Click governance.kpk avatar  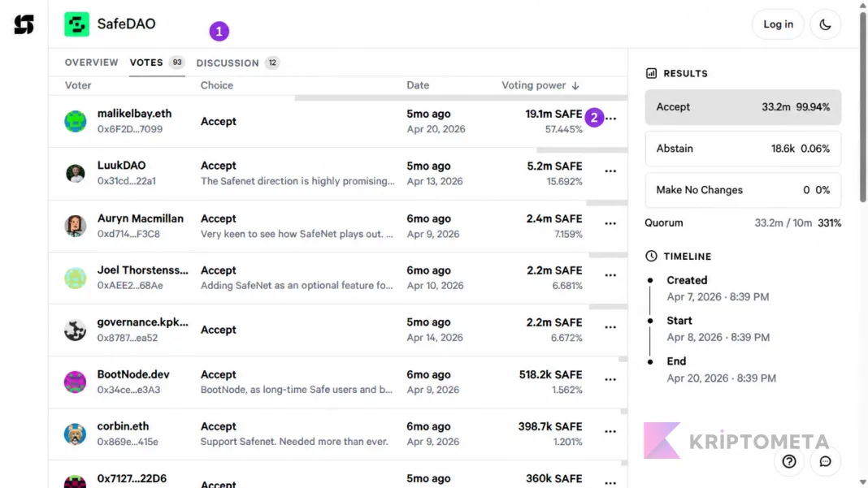76,330
